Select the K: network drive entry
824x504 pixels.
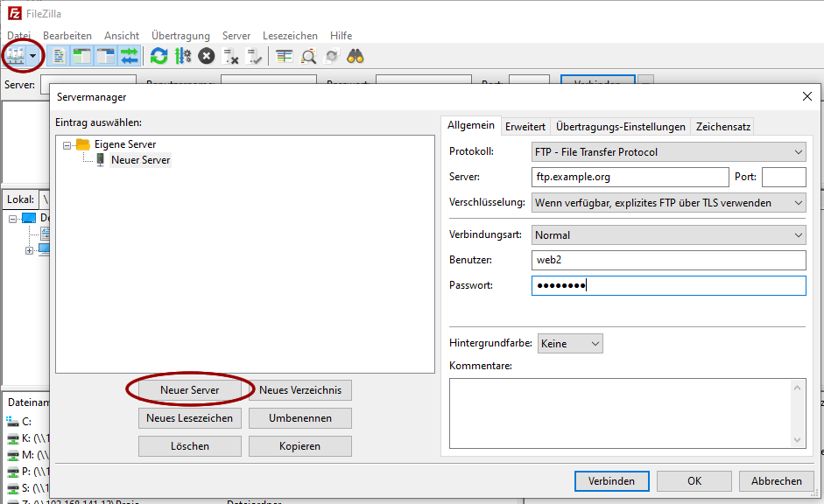[x=27, y=438]
